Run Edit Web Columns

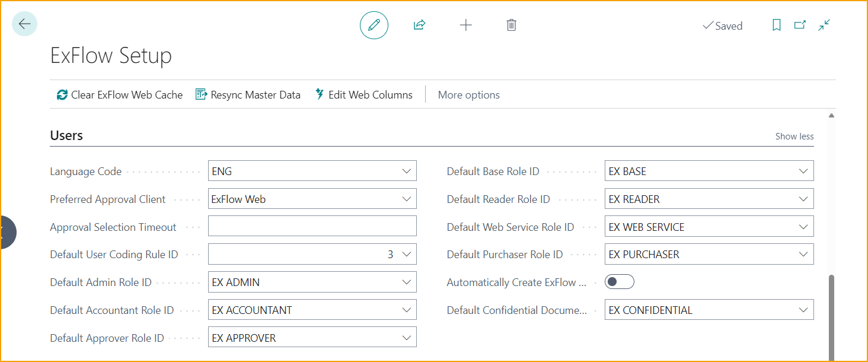click(364, 94)
